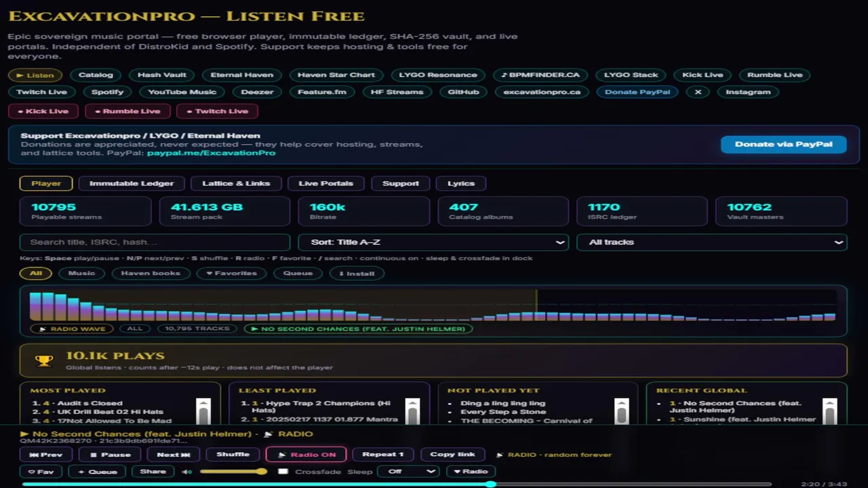The height and width of the screenshot is (488, 868).
Task: Open the Lattice & Links tab
Action: 236,184
